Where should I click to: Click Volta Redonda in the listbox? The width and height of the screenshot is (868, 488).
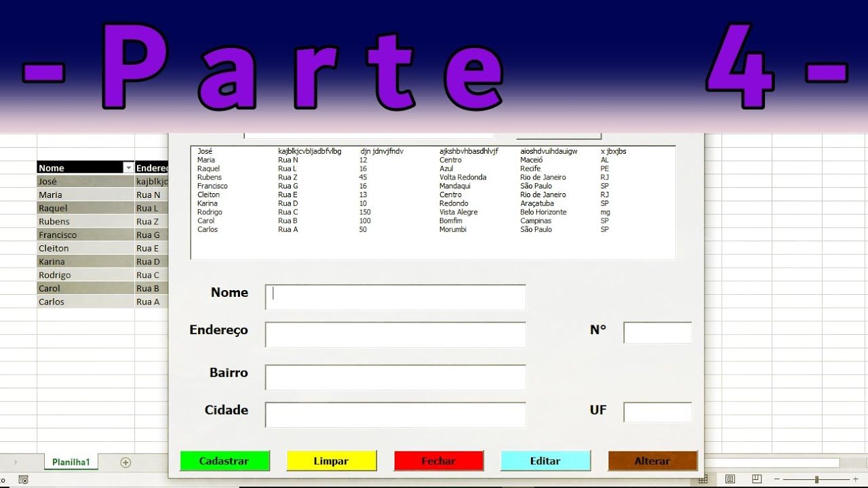[462, 178]
